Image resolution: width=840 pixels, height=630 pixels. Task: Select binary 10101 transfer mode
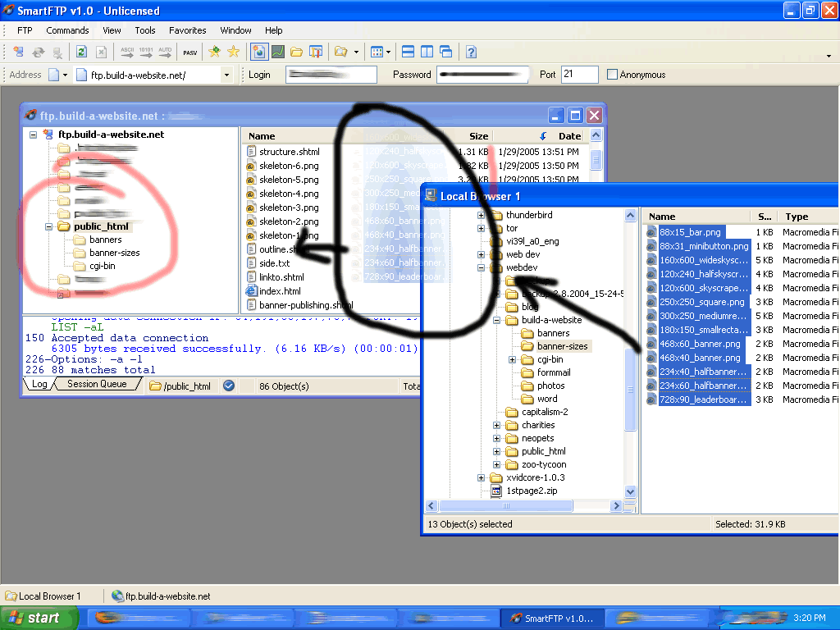point(146,52)
